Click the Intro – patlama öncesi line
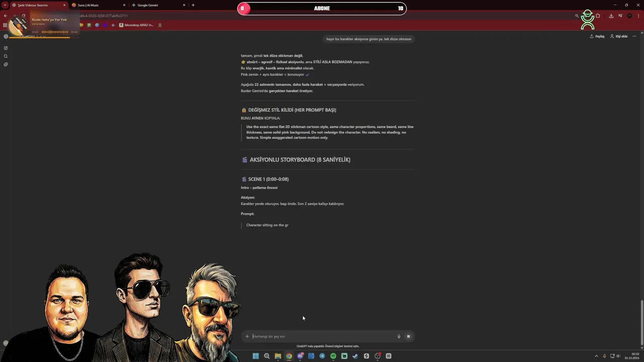Screen dimensions: 644x362 pyautogui.click(x=259, y=188)
